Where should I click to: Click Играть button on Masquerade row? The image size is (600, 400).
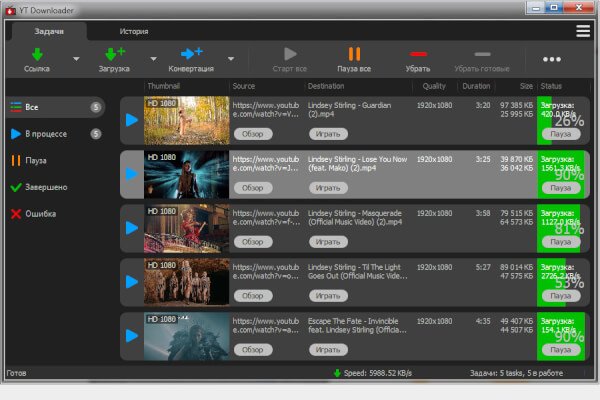point(328,242)
